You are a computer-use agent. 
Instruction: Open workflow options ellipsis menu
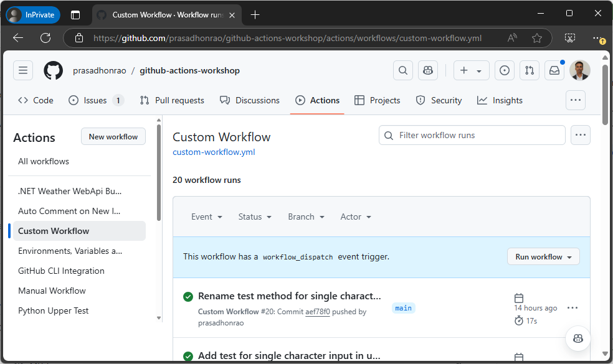pos(581,135)
